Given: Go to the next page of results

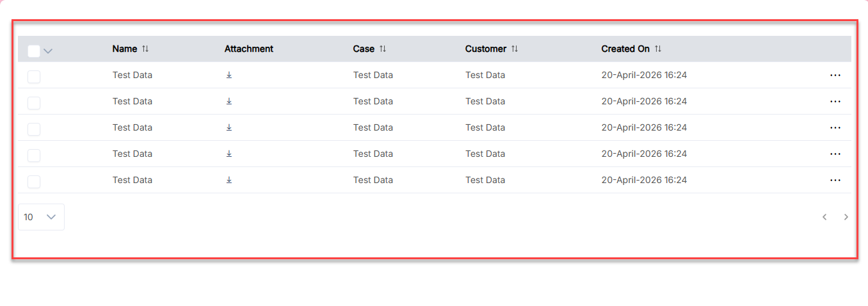Looking at the screenshot, I should point(846,217).
